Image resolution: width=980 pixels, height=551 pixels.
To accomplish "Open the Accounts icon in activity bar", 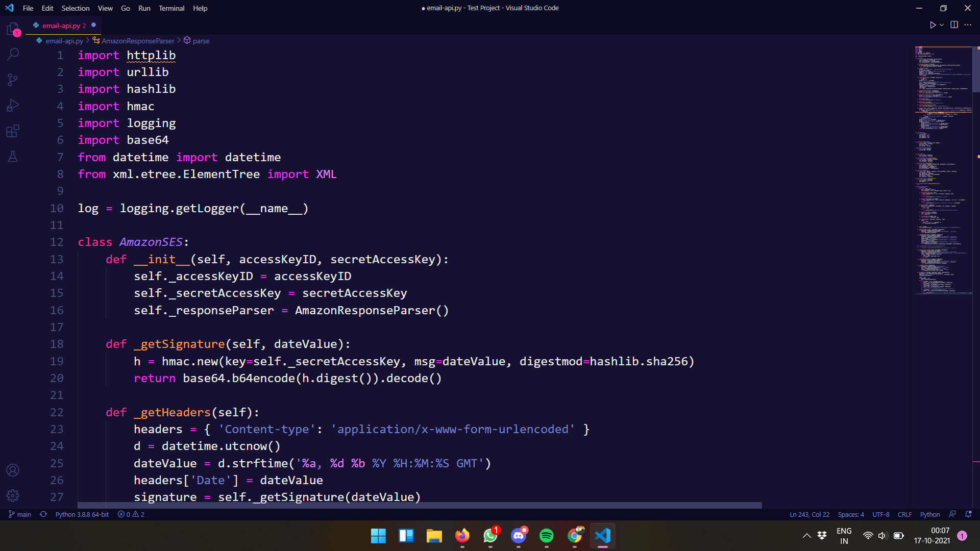I will tap(13, 470).
